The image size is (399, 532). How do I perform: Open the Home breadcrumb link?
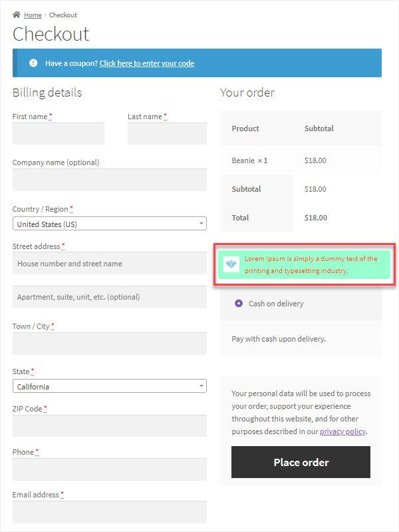(x=33, y=15)
